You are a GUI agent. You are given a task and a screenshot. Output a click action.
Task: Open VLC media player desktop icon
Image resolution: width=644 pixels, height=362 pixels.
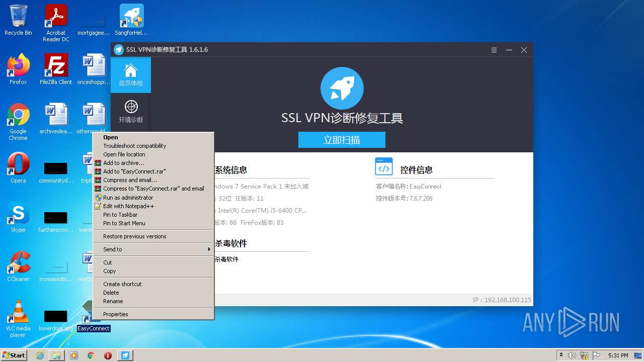coord(18,319)
